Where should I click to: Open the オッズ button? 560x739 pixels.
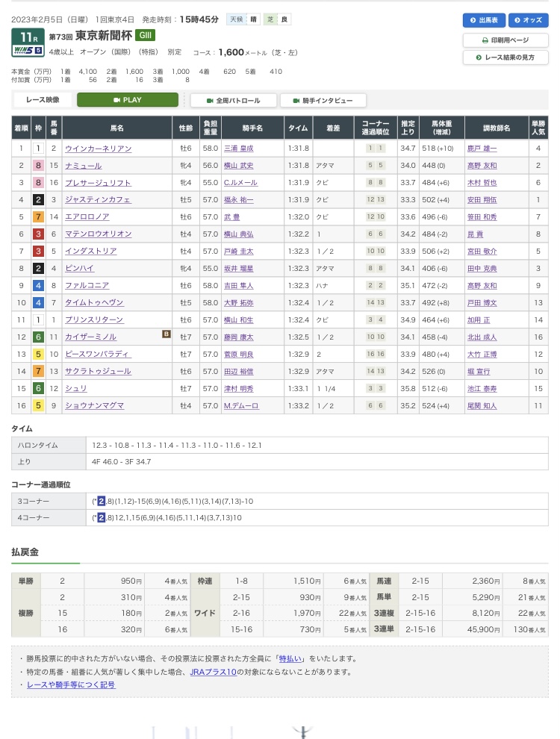(x=528, y=20)
